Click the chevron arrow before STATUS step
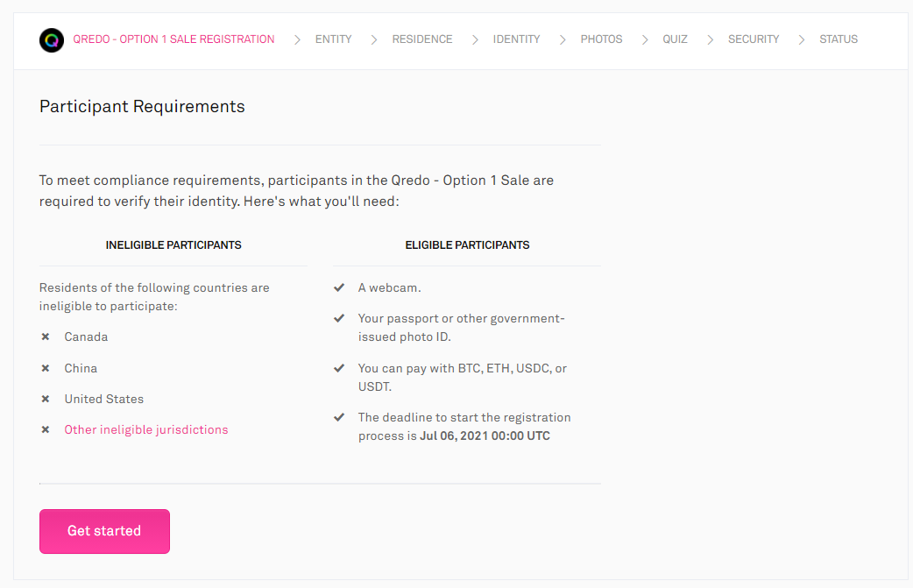 pos(802,39)
